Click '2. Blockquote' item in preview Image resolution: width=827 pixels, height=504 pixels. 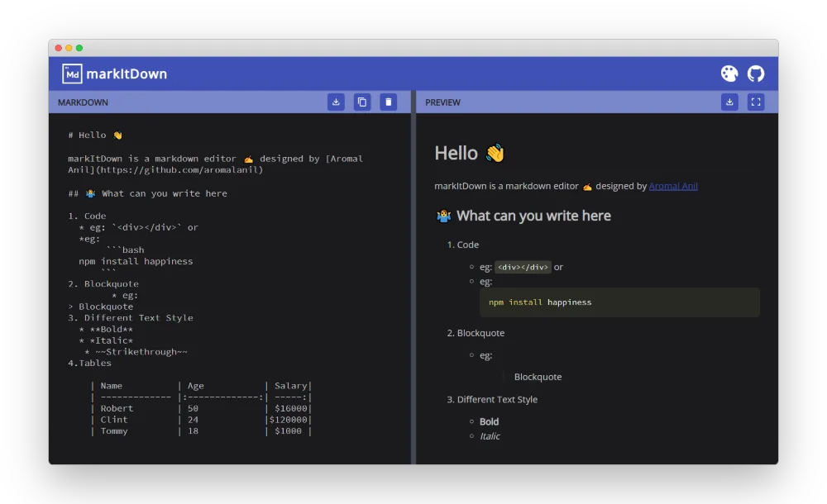tap(476, 333)
